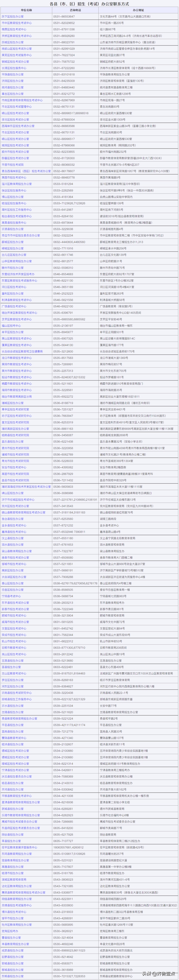Select 城阳区招生考试办公室 link
This screenshot has height=980, width=179.
(x=16, y=145)
